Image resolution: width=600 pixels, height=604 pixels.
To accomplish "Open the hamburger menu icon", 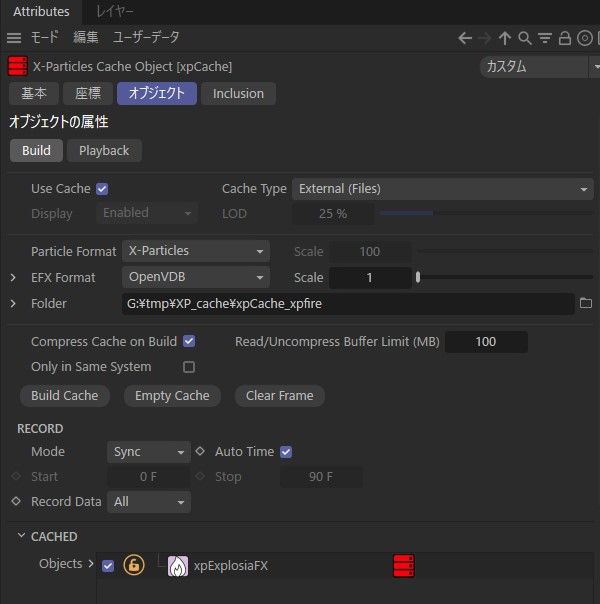I will (14, 38).
